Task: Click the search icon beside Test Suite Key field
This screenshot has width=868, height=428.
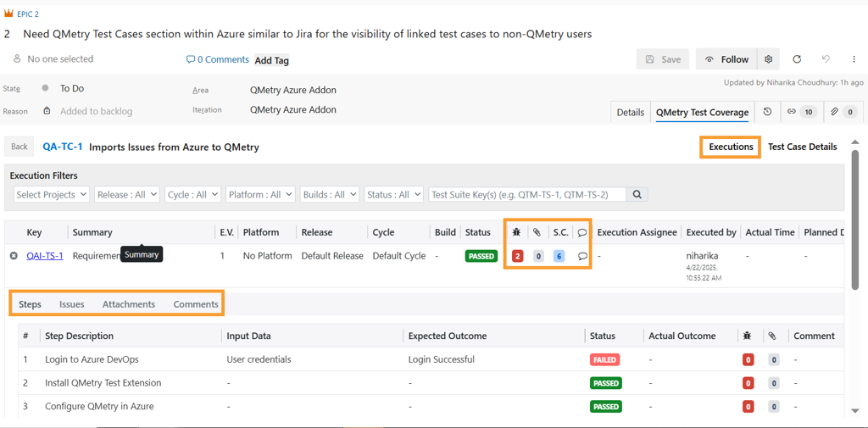Action: [x=637, y=195]
